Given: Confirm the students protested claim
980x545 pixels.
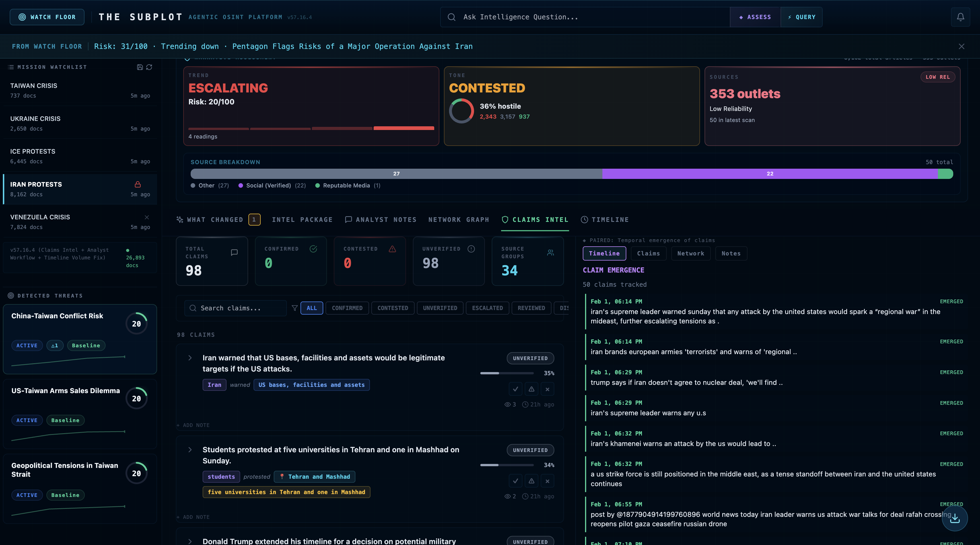Looking at the screenshot, I should tap(515, 481).
